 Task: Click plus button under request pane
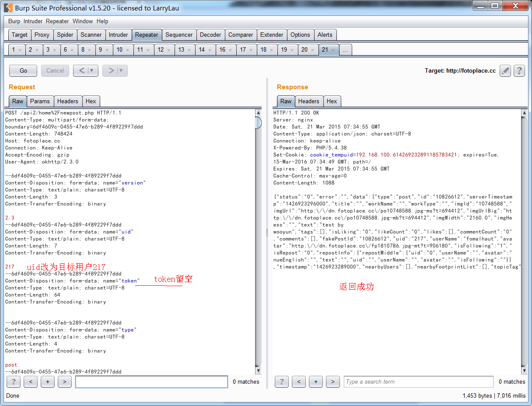[48, 381]
